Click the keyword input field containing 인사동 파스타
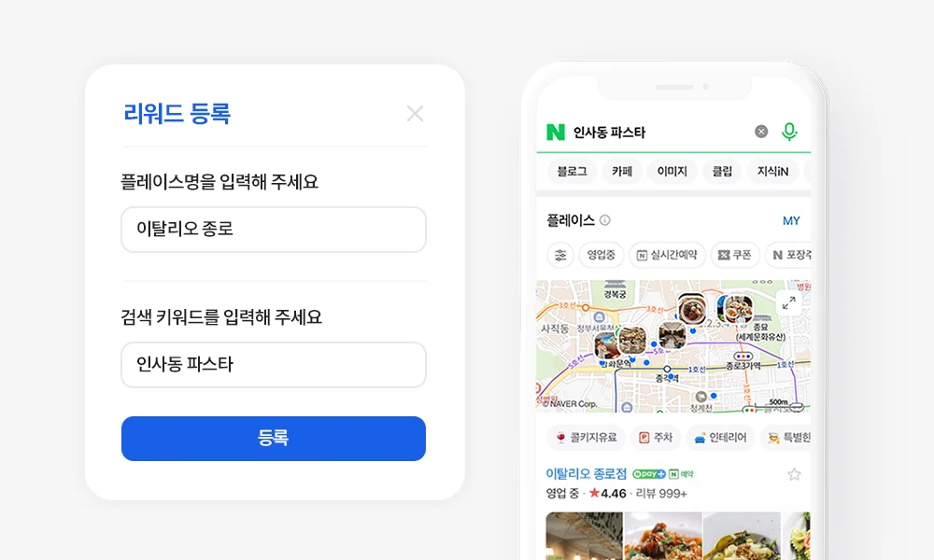 coord(274,365)
